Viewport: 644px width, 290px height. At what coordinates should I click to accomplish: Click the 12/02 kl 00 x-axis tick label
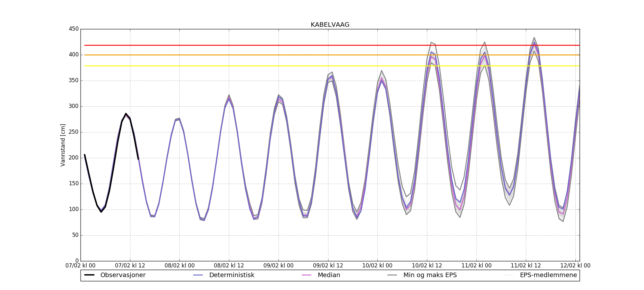click(x=575, y=266)
